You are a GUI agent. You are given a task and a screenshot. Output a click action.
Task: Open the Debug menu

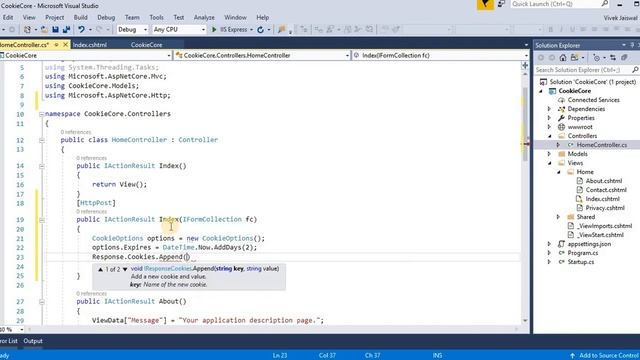[106, 17]
